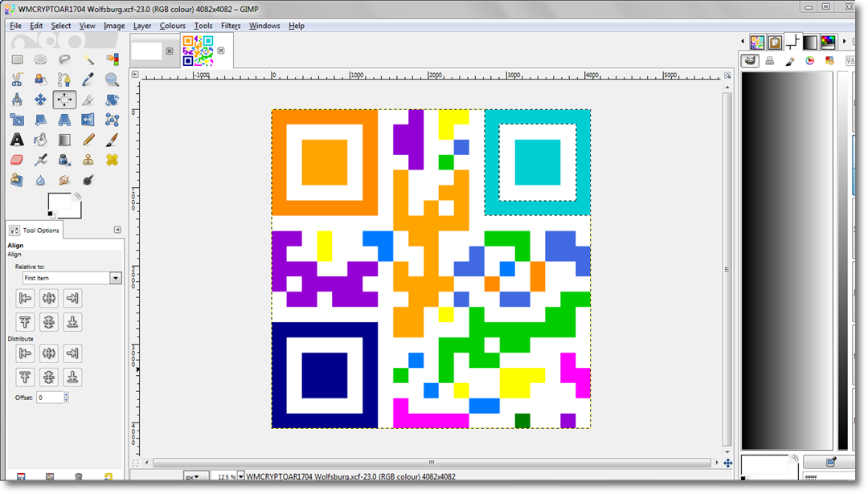Select the Zoom magnifier tool
This screenshot has width=868, height=494.
click(x=112, y=80)
